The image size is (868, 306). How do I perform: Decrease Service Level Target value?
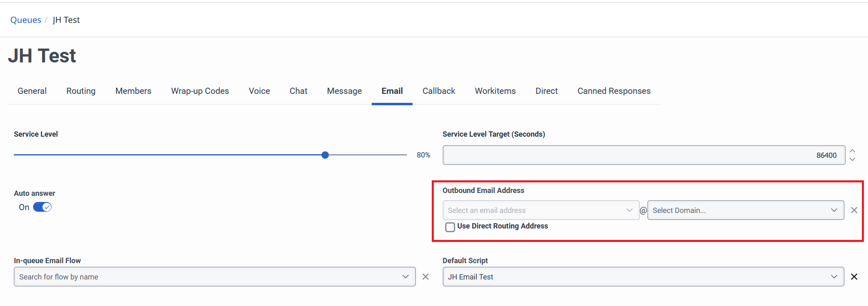(852, 160)
